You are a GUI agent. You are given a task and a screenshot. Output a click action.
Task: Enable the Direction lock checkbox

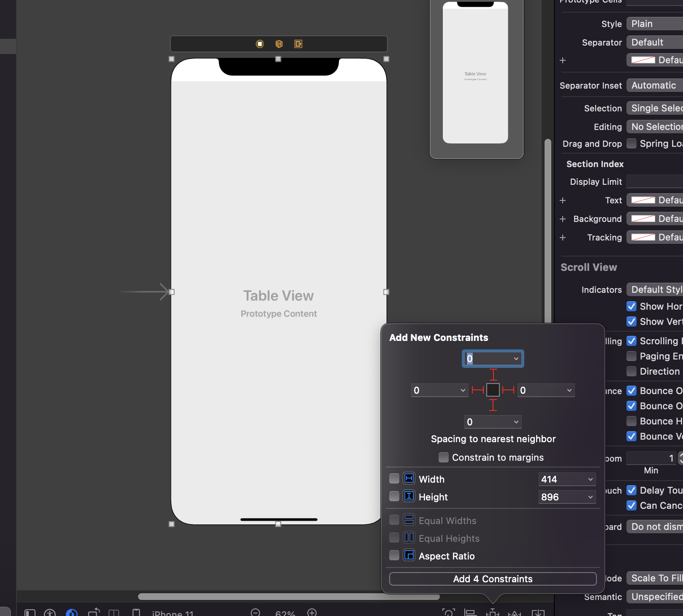coord(632,371)
